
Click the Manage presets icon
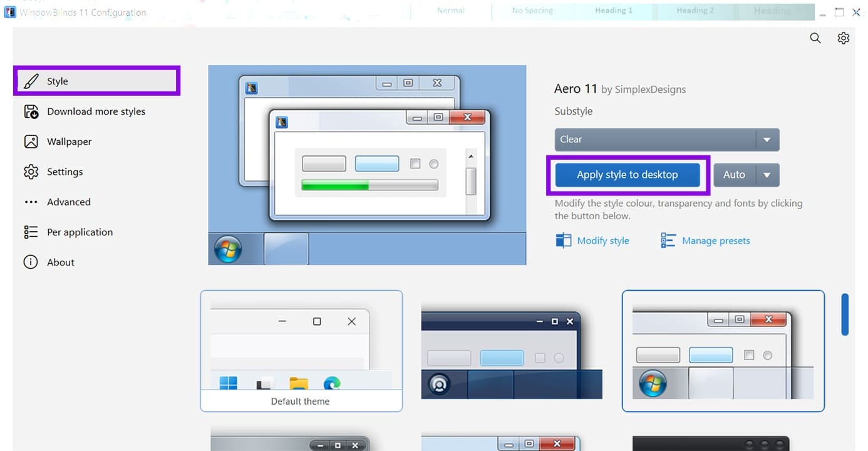(668, 241)
